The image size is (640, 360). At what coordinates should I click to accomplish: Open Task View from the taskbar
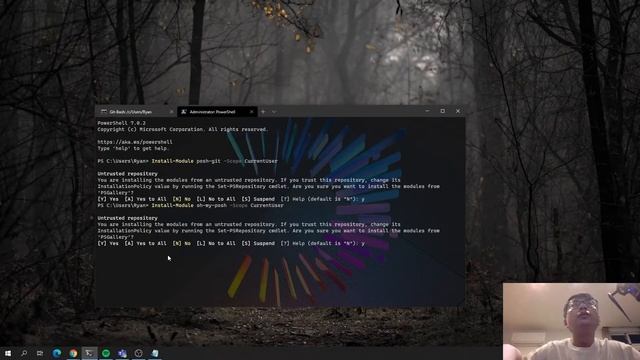coord(40,353)
